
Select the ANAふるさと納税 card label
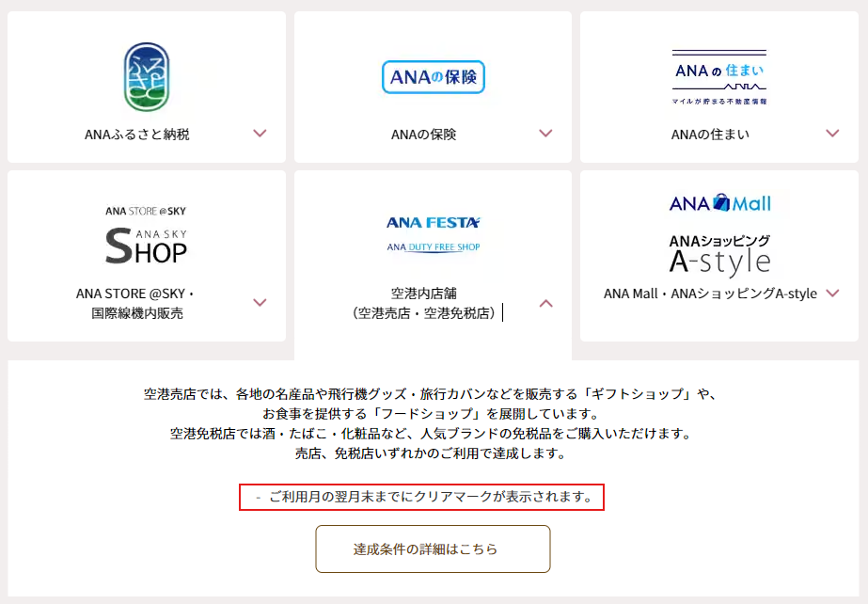(x=136, y=134)
